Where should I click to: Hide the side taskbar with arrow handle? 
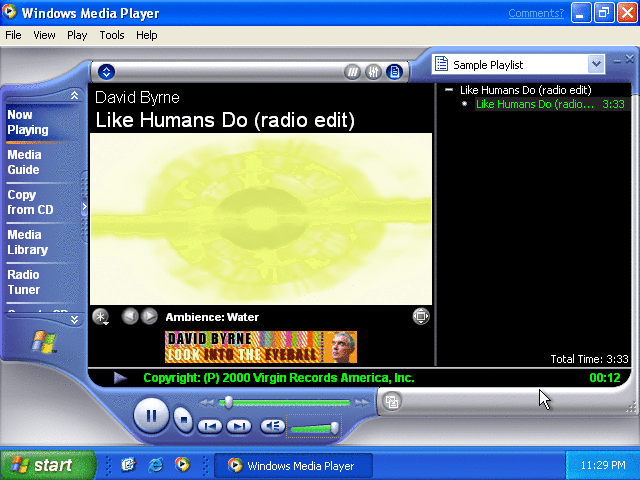pos(84,207)
